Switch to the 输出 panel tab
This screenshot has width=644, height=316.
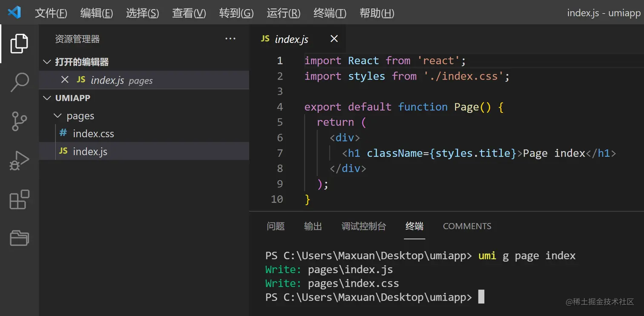313,226
